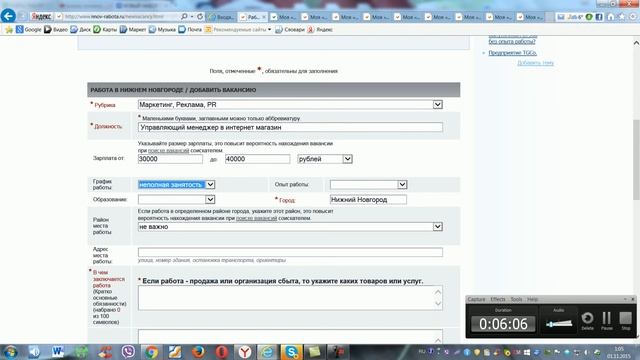Screen dimensions: 640x360
Task: Open the Effects menu in recorder
Action: pyautogui.click(x=498, y=299)
